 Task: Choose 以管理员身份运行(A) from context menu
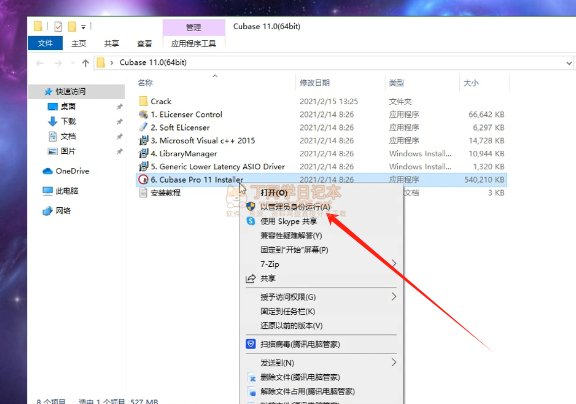pos(295,207)
